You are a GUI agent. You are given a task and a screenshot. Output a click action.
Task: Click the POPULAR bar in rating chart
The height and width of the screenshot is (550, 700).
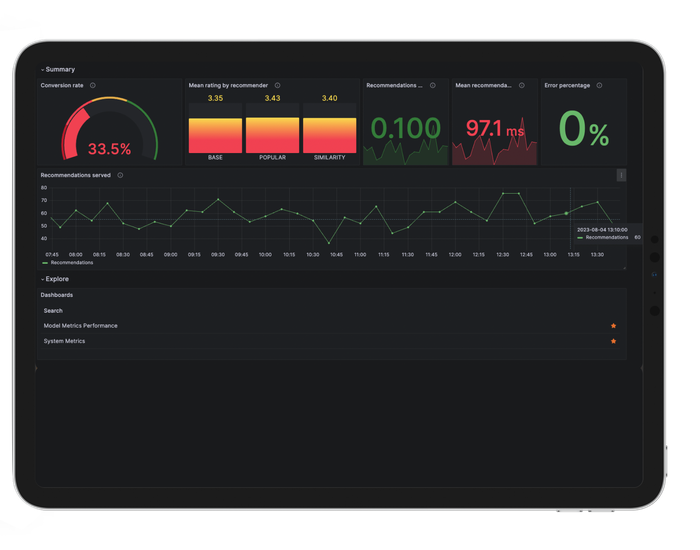272,135
